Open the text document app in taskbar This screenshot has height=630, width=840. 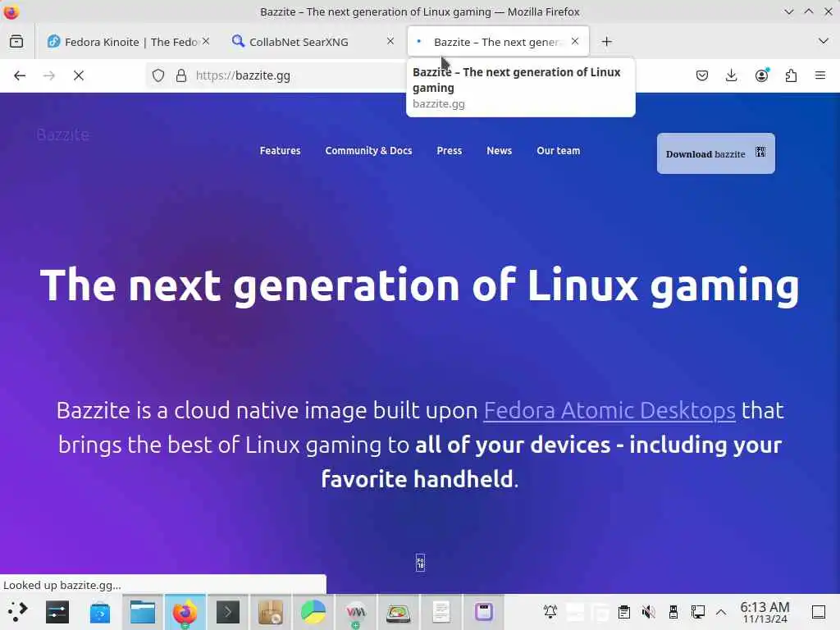(x=441, y=612)
